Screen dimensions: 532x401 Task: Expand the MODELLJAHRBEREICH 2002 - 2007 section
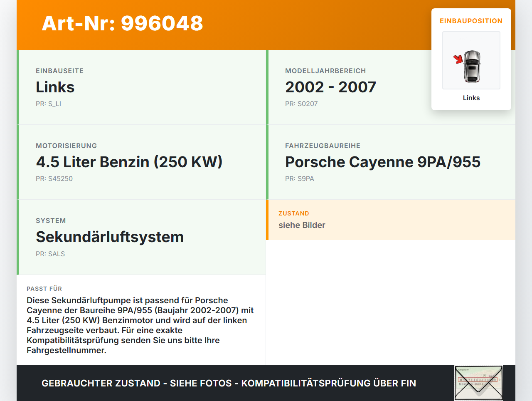point(330,87)
